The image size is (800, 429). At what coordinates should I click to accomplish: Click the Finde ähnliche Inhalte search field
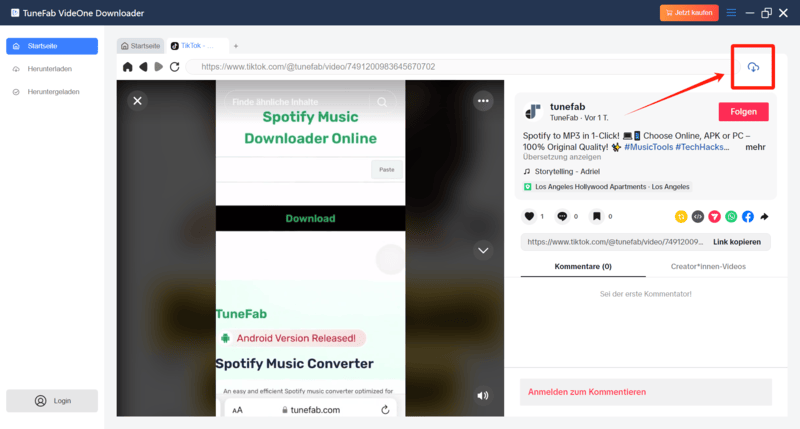(298, 102)
